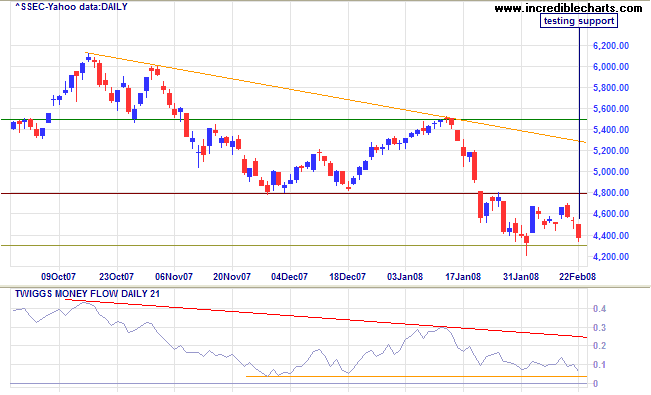The height and width of the screenshot is (395, 651).
Task: Select the 4,400.00 price axis label
Action: click(x=611, y=236)
